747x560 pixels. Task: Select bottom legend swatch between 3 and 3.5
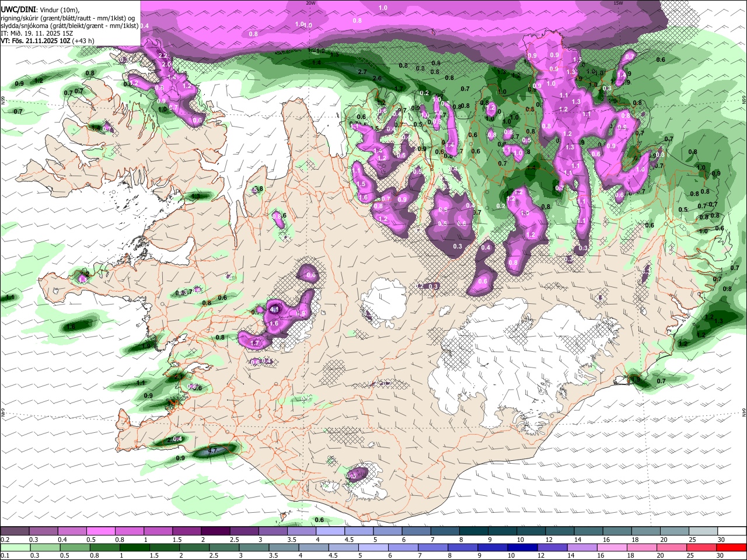tap(254, 547)
